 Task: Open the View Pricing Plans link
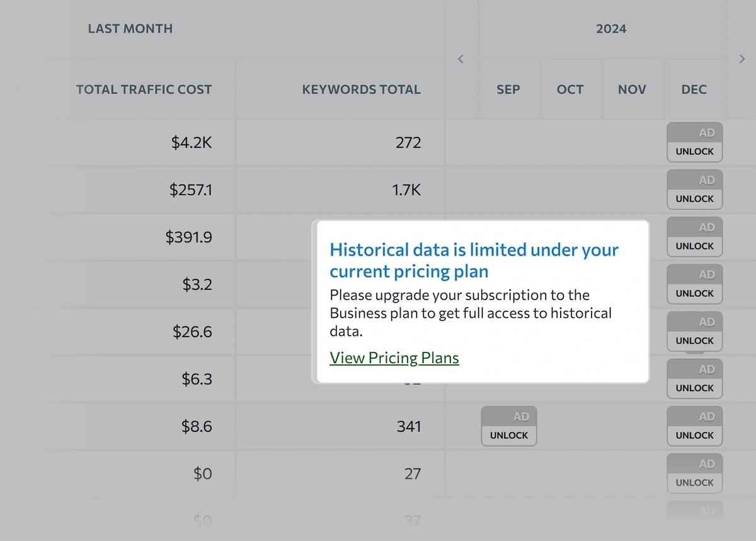coord(394,358)
